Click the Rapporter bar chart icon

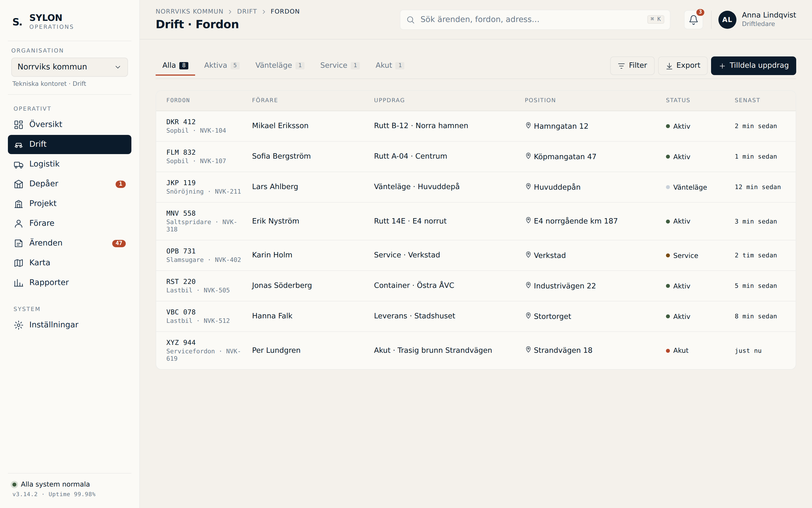(x=18, y=283)
